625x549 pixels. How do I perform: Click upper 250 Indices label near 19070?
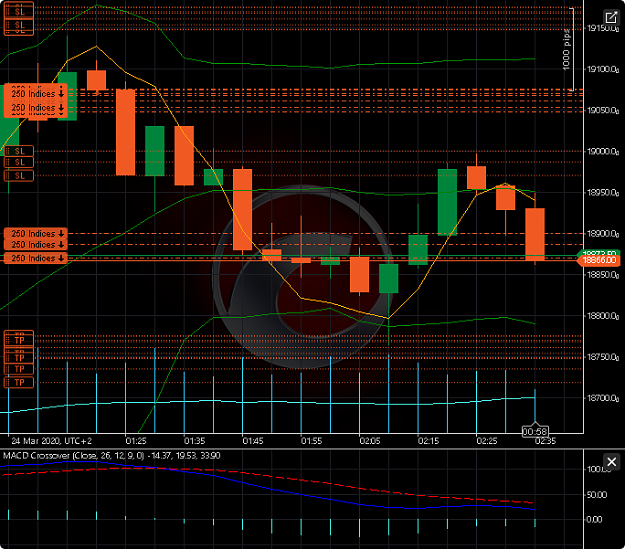[x=35, y=93]
